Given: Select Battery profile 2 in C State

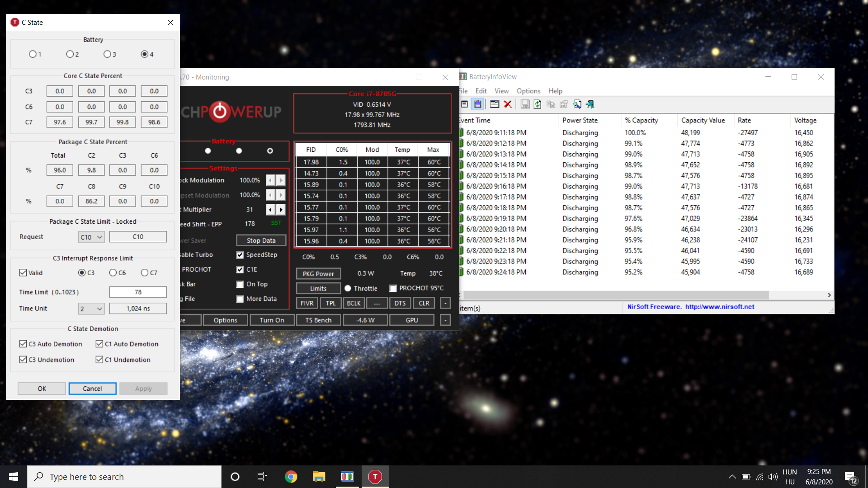Looking at the screenshot, I should point(70,54).
